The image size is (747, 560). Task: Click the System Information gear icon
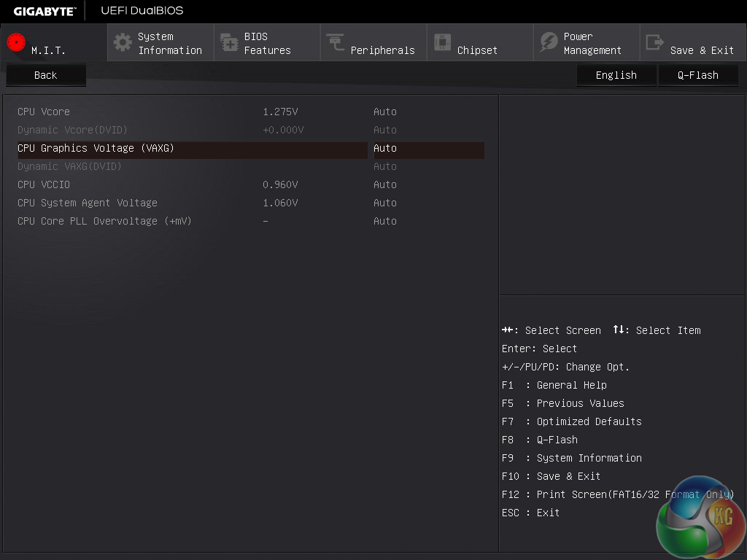tap(123, 42)
